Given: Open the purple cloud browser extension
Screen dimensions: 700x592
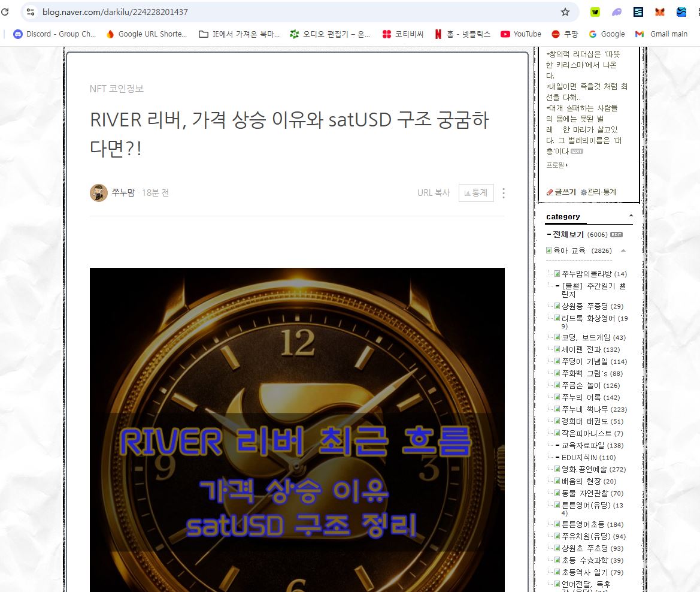Looking at the screenshot, I should point(617,12).
